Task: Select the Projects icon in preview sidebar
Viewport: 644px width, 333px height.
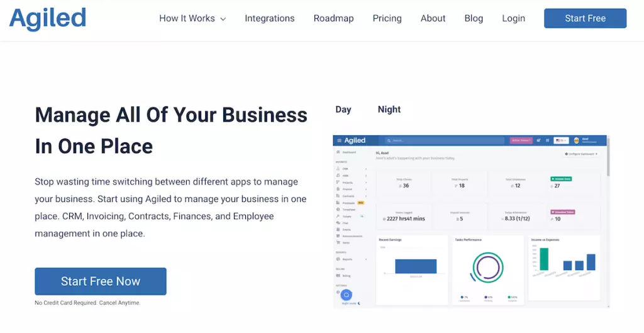Action: [x=338, y=182]
